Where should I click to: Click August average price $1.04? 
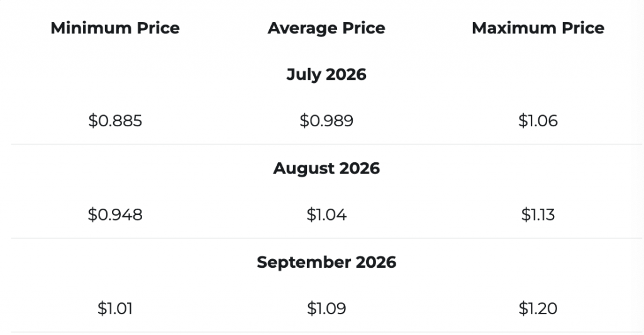click(x=326, y=215)
